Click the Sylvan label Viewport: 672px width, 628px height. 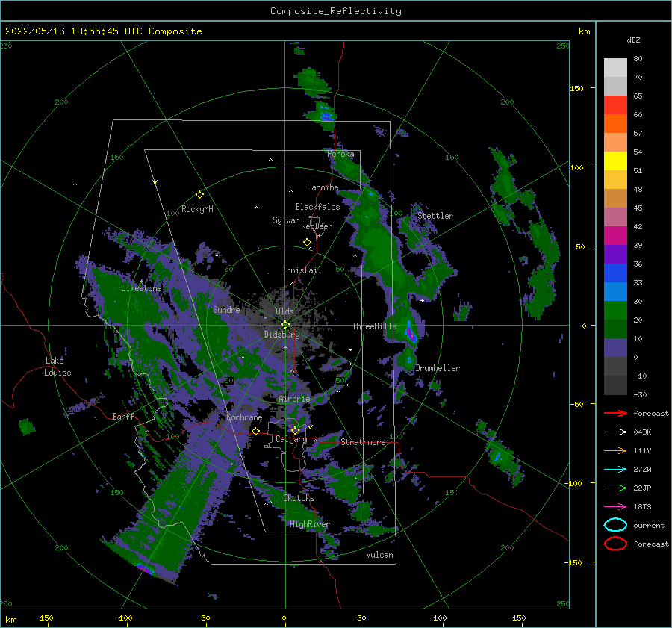coord(286,220)
